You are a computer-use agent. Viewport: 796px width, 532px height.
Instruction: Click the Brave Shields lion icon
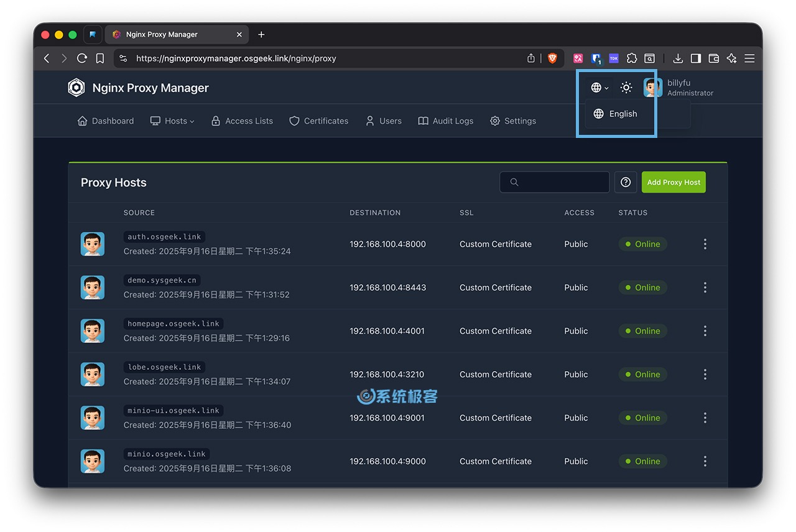point(552,58)
